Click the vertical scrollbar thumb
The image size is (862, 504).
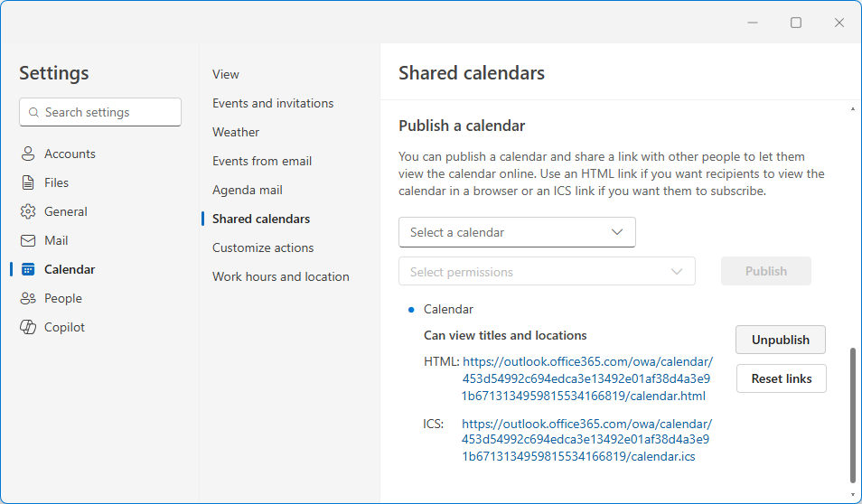point(853,415)
